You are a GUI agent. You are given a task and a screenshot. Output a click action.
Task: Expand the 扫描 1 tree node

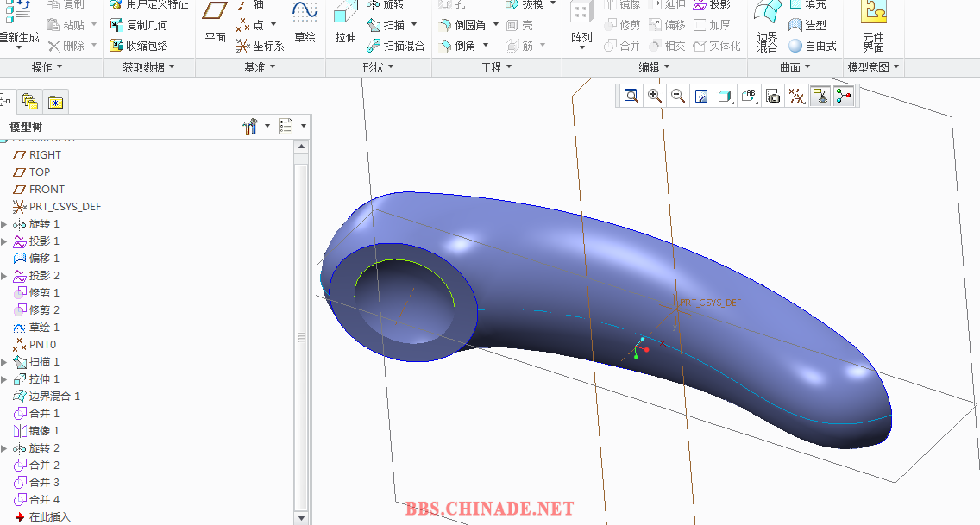(4, 362)
